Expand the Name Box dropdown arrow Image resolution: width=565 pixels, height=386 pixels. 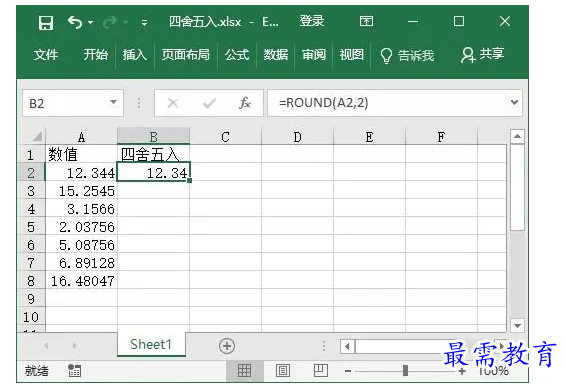[114, 103]
